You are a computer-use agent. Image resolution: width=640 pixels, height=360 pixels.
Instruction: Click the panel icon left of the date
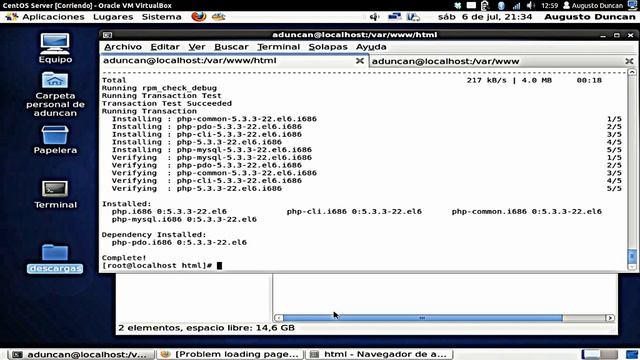(x=413, y=17)
